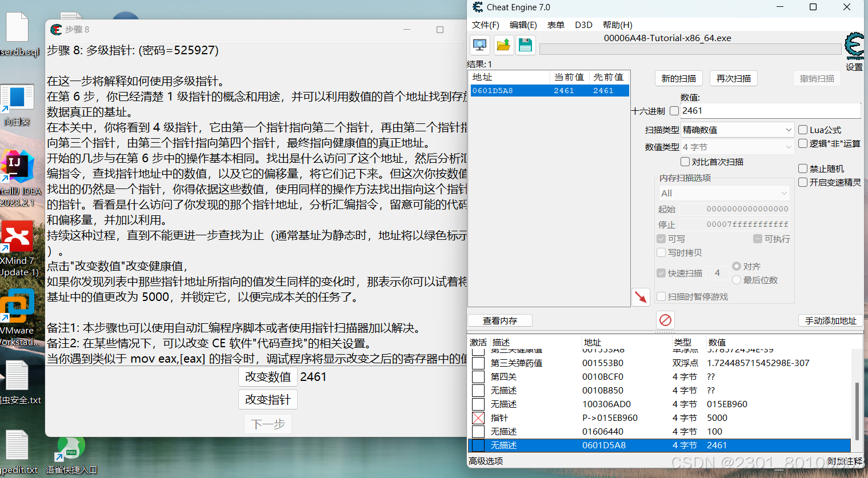Viewport: 868px width, 478px height.
Task: Click the save floppy disk icon
Action: (526, 45)
